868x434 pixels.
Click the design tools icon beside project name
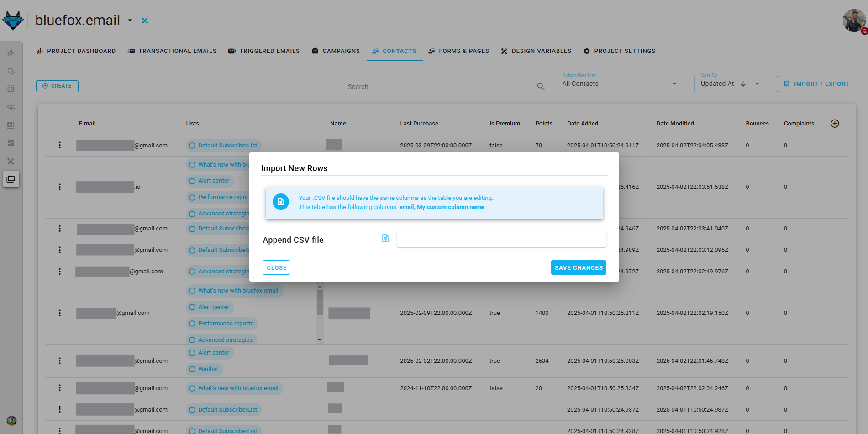click(x=145, y=21)
